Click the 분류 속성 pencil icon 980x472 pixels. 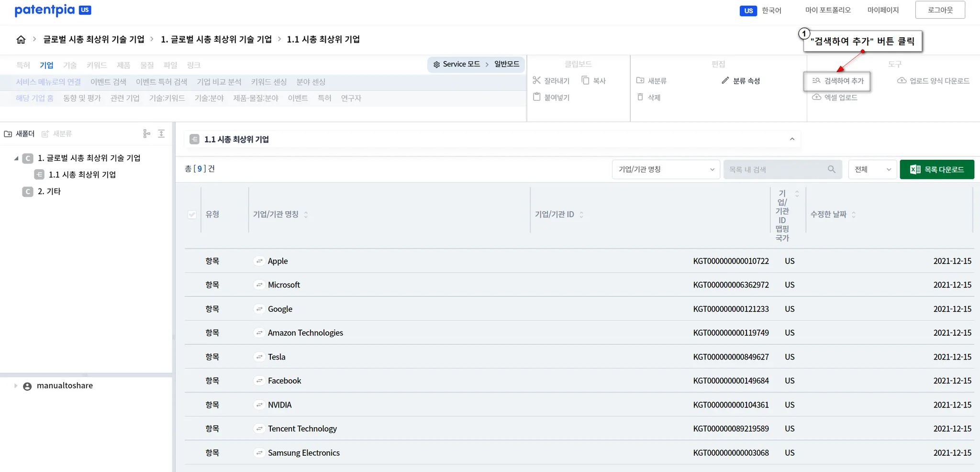pyautogui.click(x=725, y=80)
